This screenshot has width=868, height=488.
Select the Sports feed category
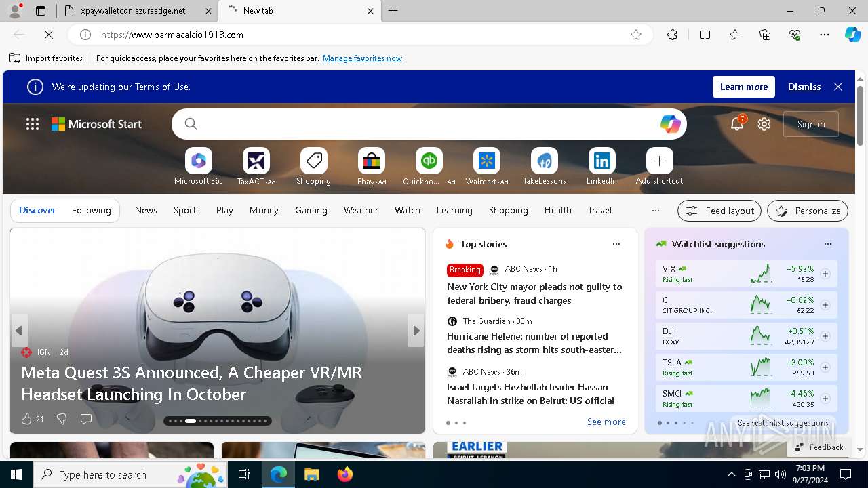click(x=186, y=211)
